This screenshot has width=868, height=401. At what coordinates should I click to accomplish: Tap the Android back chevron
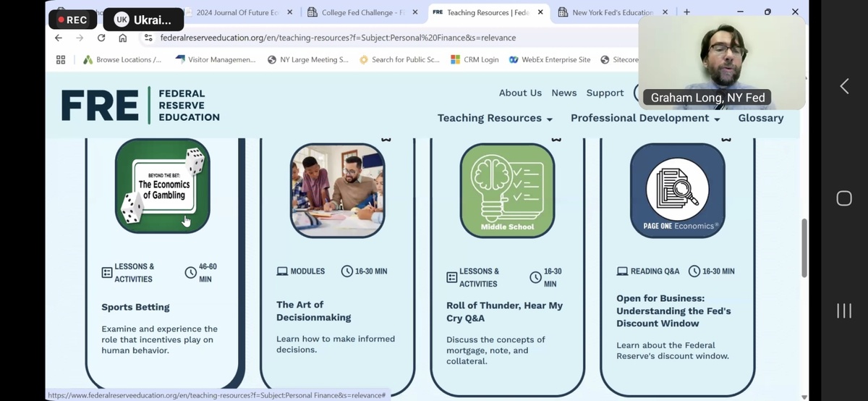pos(844,86)
